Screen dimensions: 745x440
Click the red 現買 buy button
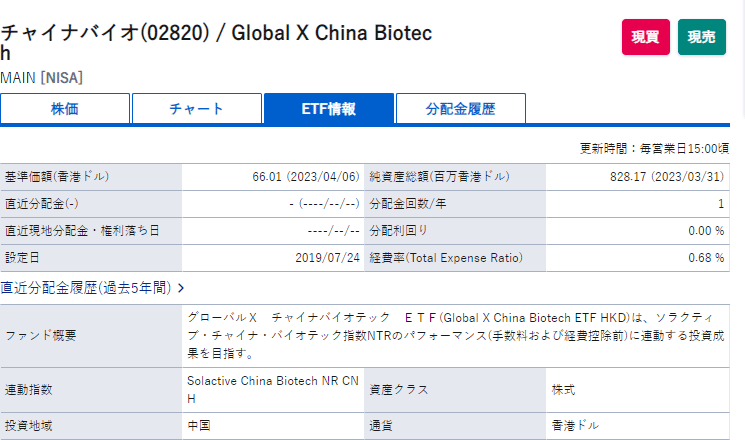[x=646, y=37]
